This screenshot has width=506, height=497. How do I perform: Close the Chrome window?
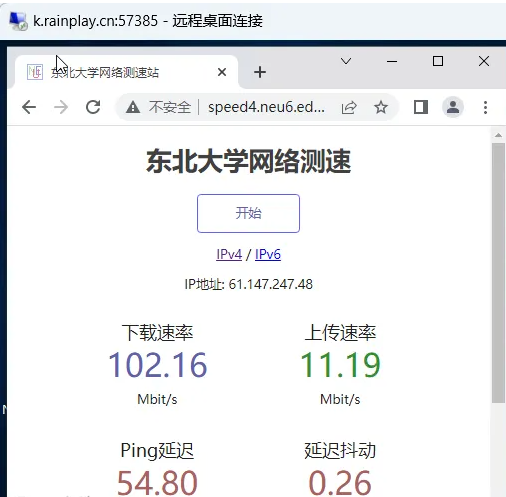484,61
